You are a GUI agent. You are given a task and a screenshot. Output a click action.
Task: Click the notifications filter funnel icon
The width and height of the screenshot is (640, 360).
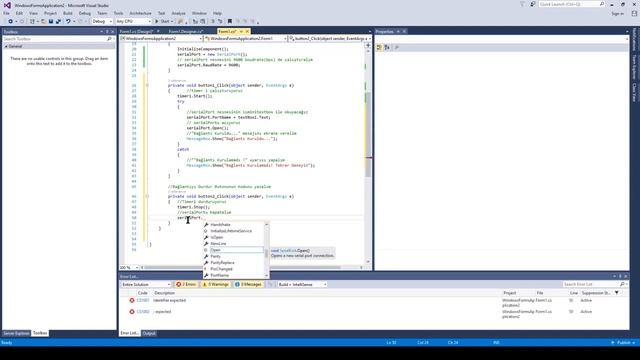522,4
